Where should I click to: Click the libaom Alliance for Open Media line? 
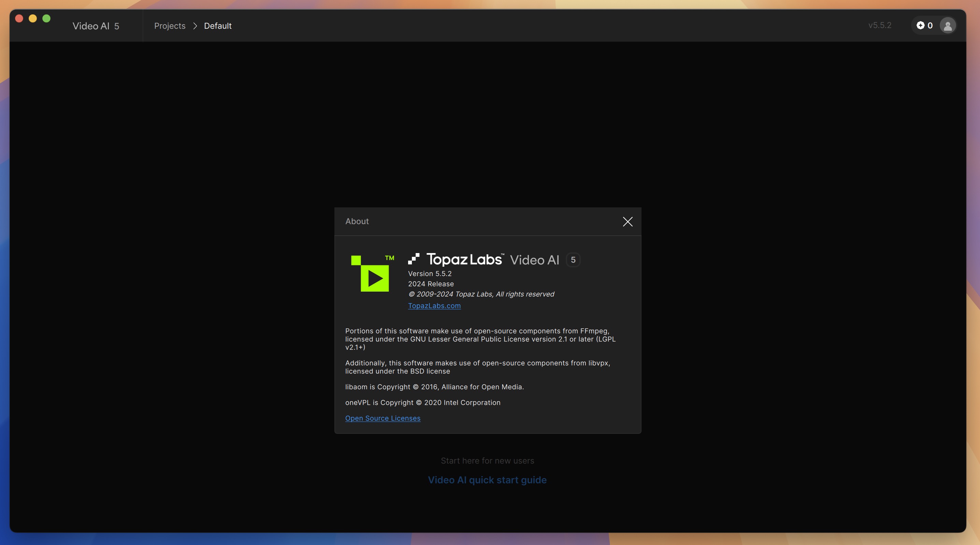(434, 387)
